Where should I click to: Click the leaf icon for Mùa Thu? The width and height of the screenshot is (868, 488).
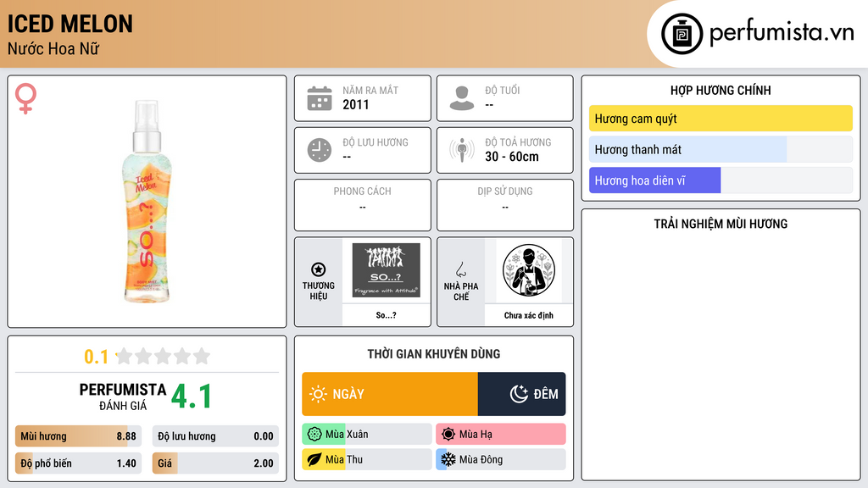click(314, 459)
